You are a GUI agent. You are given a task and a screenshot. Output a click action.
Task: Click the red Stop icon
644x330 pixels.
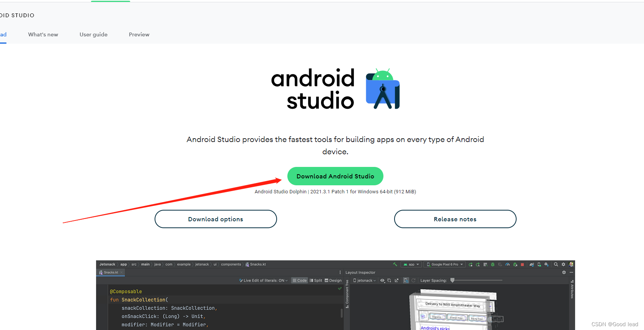[522, 265]
